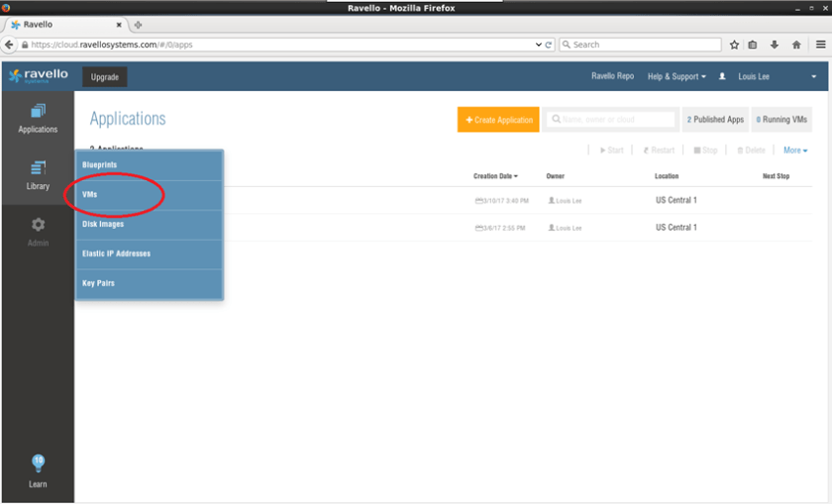Expand the More actions dropdown
This screenshot has height=504, width=832.
point(795,151)
